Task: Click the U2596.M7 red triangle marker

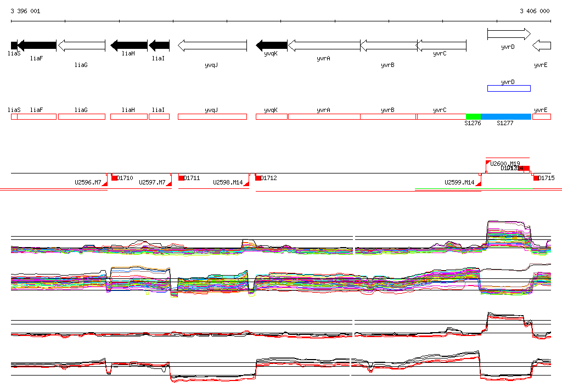Action: click(x=105, y=183)
